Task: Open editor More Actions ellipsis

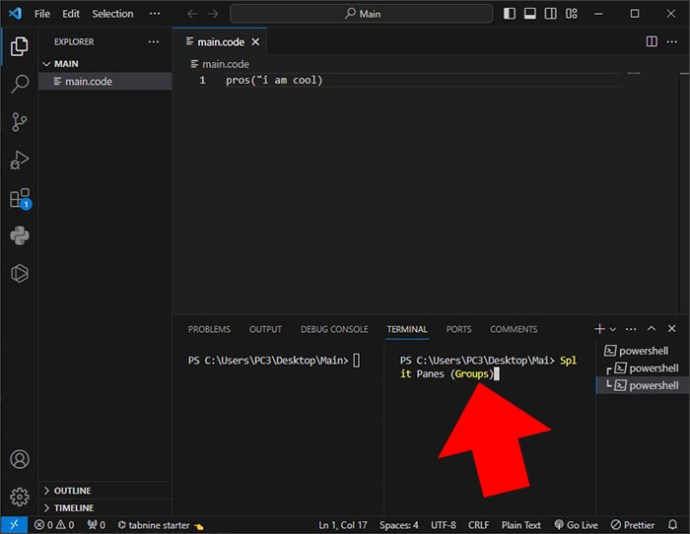Action: [x=672, y=42]
